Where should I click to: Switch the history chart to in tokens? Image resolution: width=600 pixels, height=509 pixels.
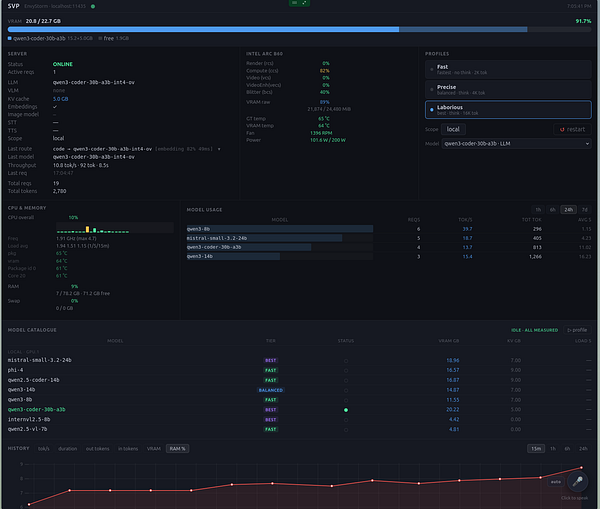[128, 449]
